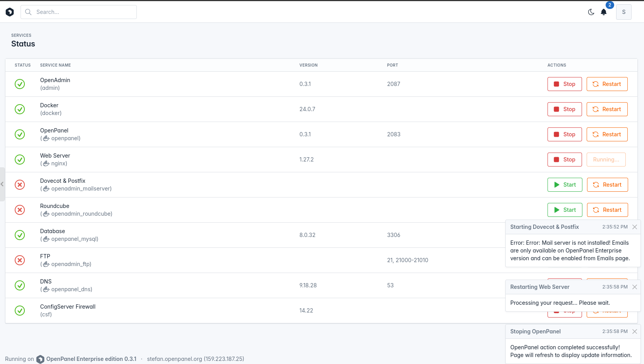Click Database running status icon
This screenshot has width=644, height=364.
(x=20, y=235)
